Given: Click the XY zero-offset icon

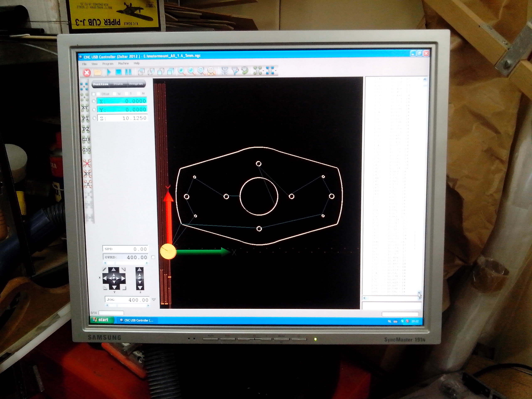Looking at the screenshot, I should coord(87,173).
